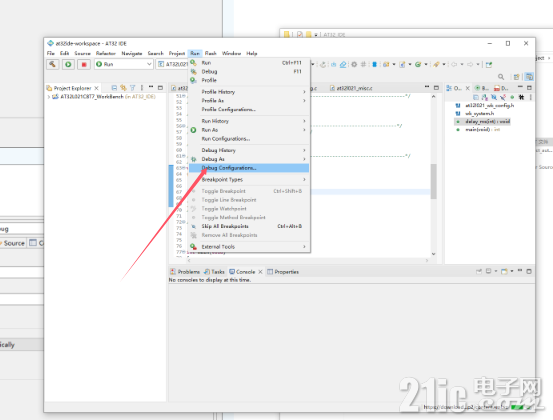Click the hash (#) icon in the toolbar
The width and height of the screenshot is (553, 420).
click(363, 64)
